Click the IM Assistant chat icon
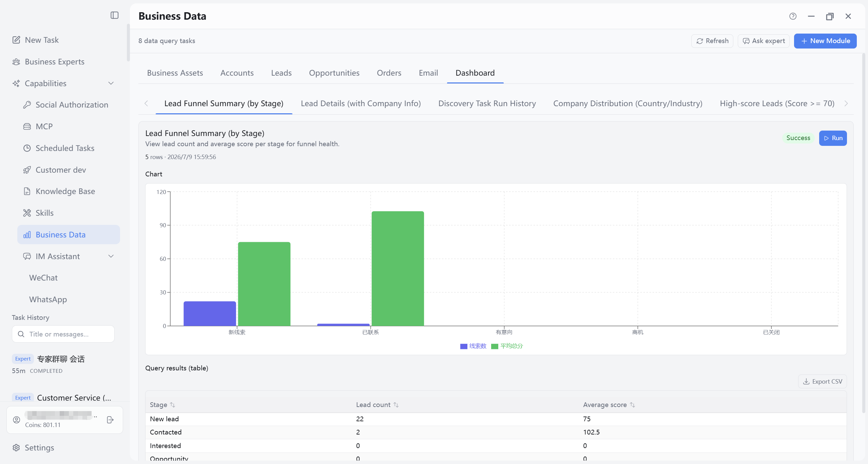Viewport: 868px width, 464px height. point(27,256)
